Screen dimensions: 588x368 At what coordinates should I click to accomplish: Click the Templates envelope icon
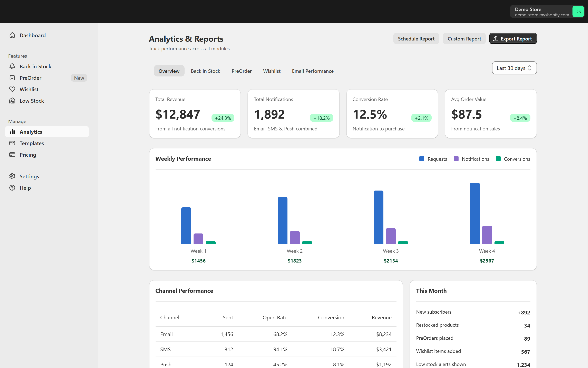[x=12, y=143]
